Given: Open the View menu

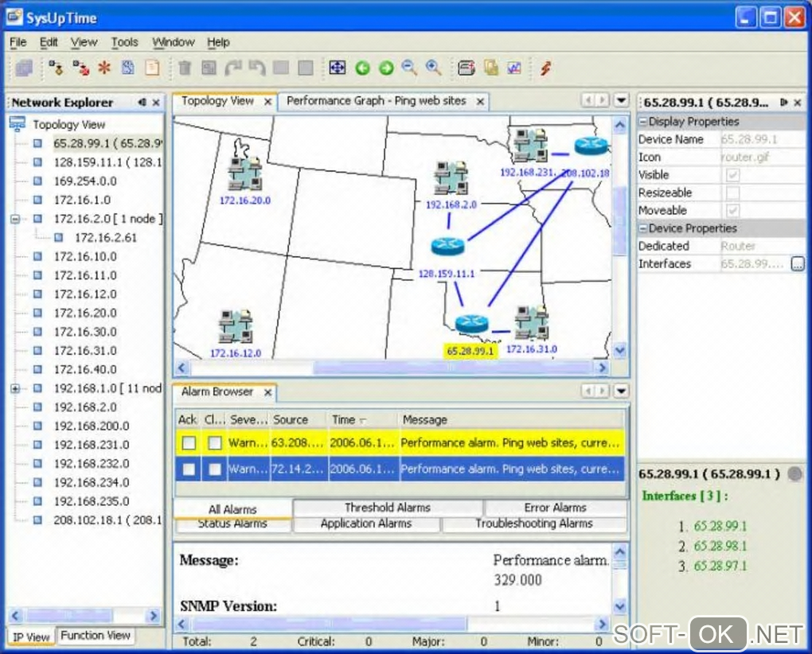Looking at the screenshot, I should point(84,42).
